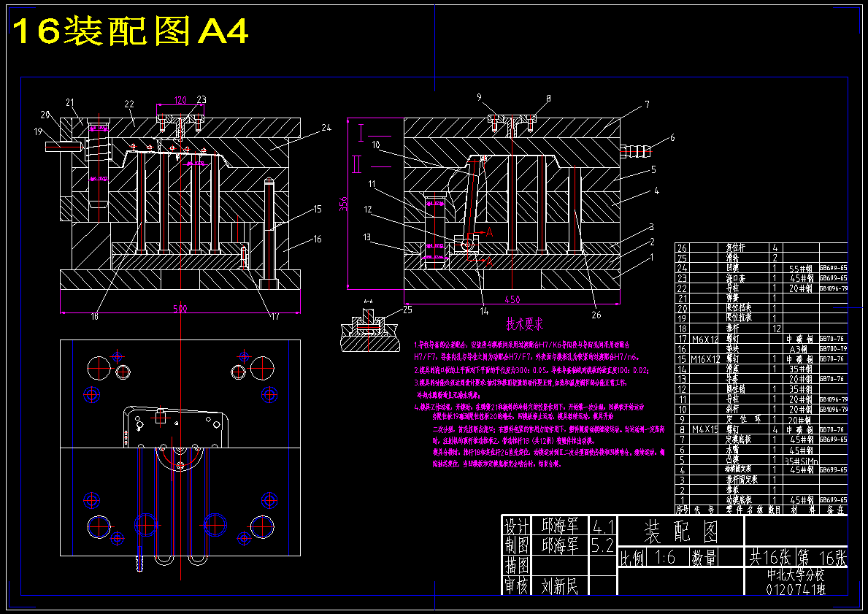Viewport: 868px width, 614px height.
Task: Click the "500" width dimension of the left section view
Action: (180, 309)
